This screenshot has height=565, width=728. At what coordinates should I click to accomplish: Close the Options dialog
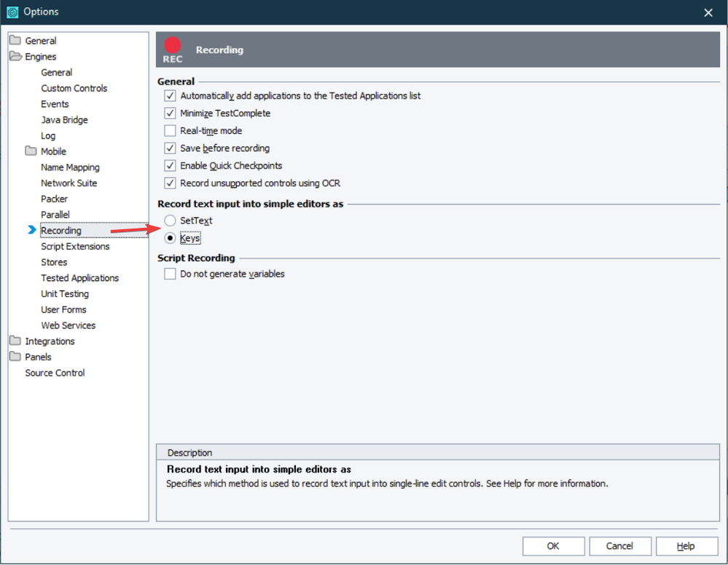point(708,12)
